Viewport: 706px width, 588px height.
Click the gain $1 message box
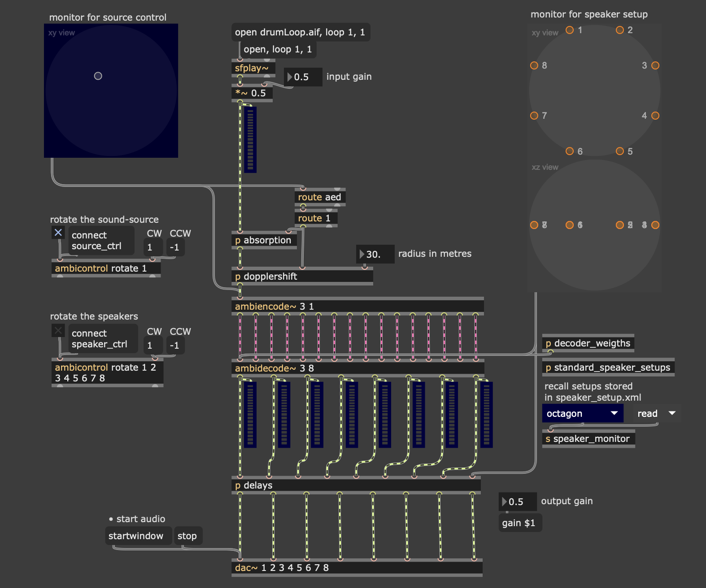(x=520, y=523)
